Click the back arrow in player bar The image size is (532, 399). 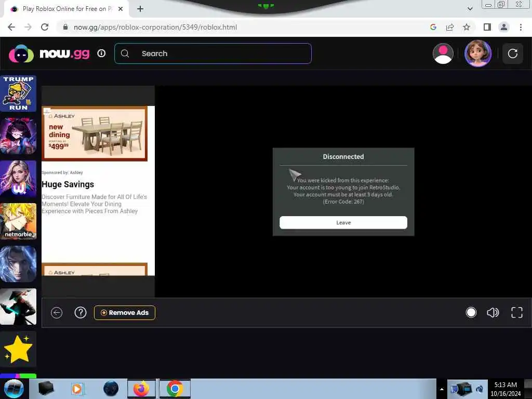(x=57, y=312)
